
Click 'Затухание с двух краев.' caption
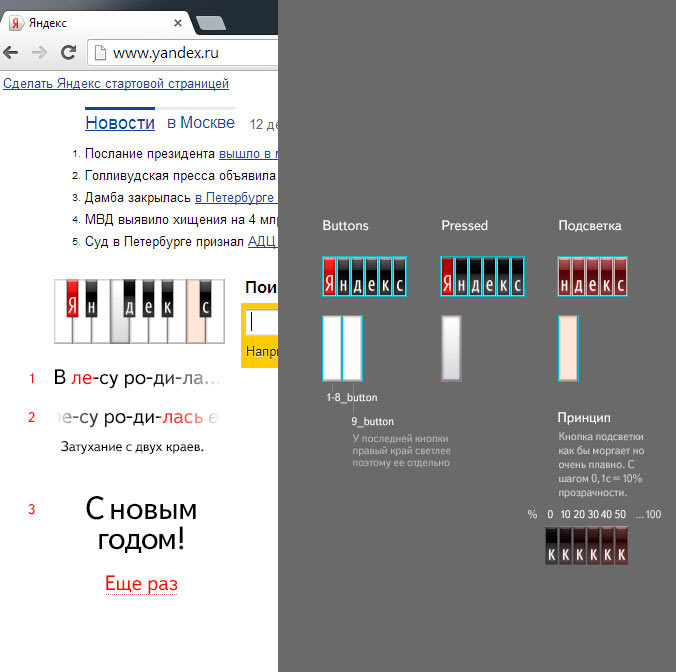[x=132, y=447]
